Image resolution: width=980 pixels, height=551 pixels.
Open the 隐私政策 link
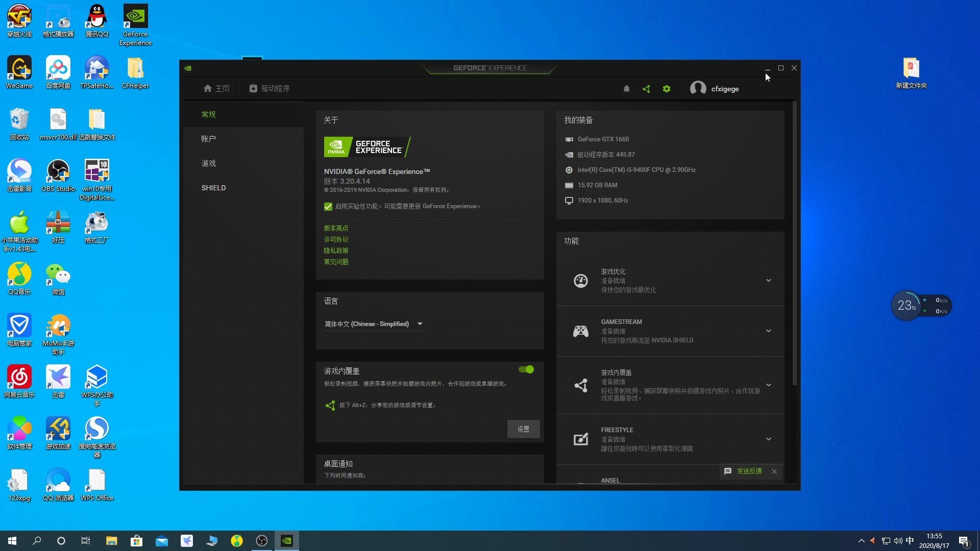pyautogui.click(x=336, y=251)
